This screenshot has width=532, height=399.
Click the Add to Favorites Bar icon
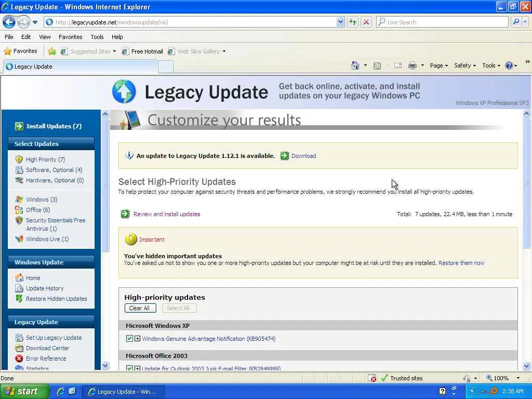click(51, 51)
